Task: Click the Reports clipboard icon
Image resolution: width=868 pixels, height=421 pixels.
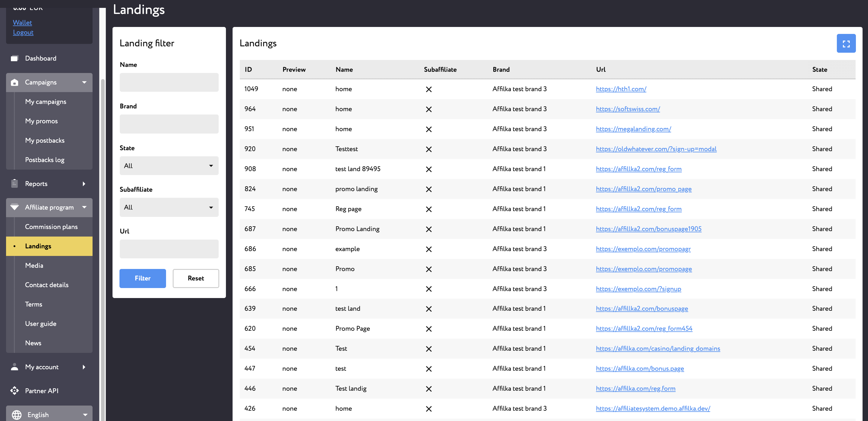Action: click(15, 184)
